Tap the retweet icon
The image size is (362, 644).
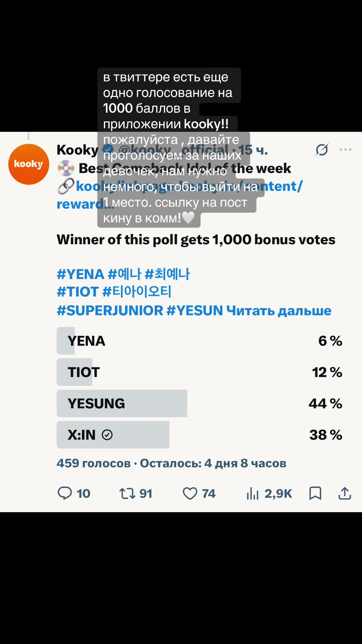pyautogui.click(x=127, y=493)
